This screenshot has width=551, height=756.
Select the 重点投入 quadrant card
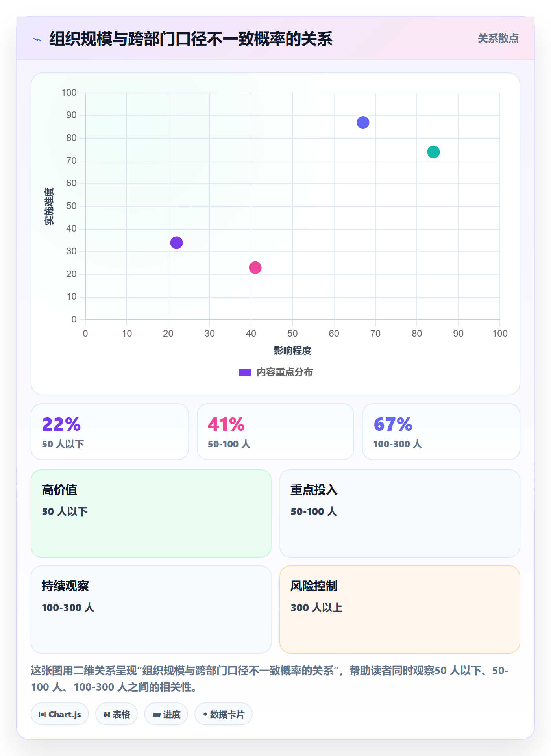[x=400, y=513]
